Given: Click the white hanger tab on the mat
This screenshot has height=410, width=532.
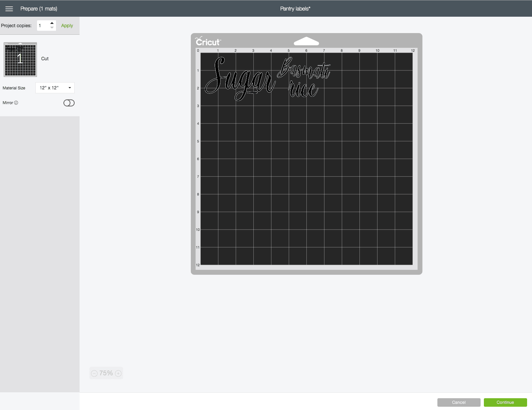Looking at the screenshot, I should coord(306,42).
